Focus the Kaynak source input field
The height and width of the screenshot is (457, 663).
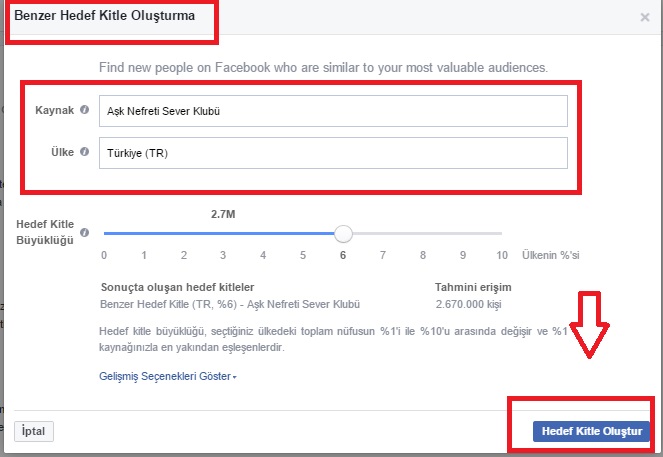coord(333,111)
